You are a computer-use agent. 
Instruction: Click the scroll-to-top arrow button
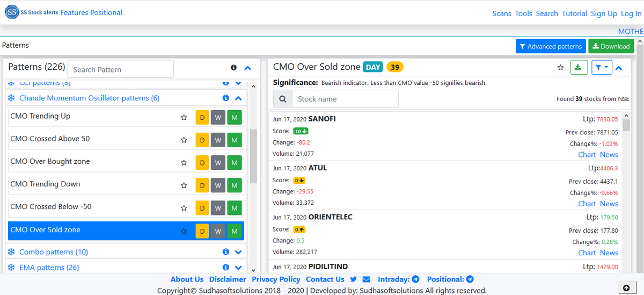point(626,288)
